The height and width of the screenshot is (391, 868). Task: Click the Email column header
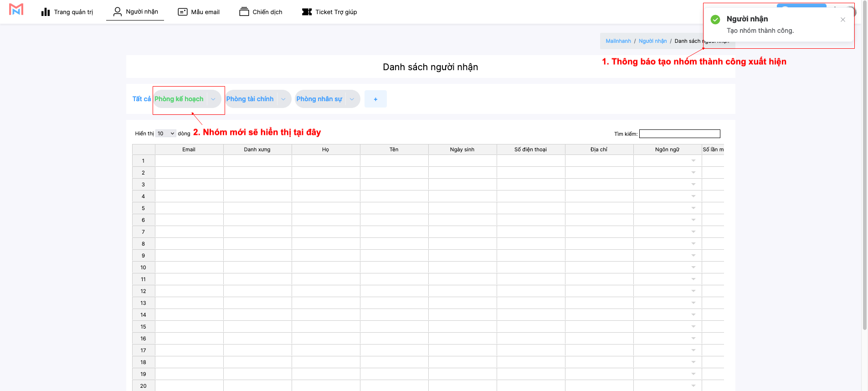click(x=189, y=149)
